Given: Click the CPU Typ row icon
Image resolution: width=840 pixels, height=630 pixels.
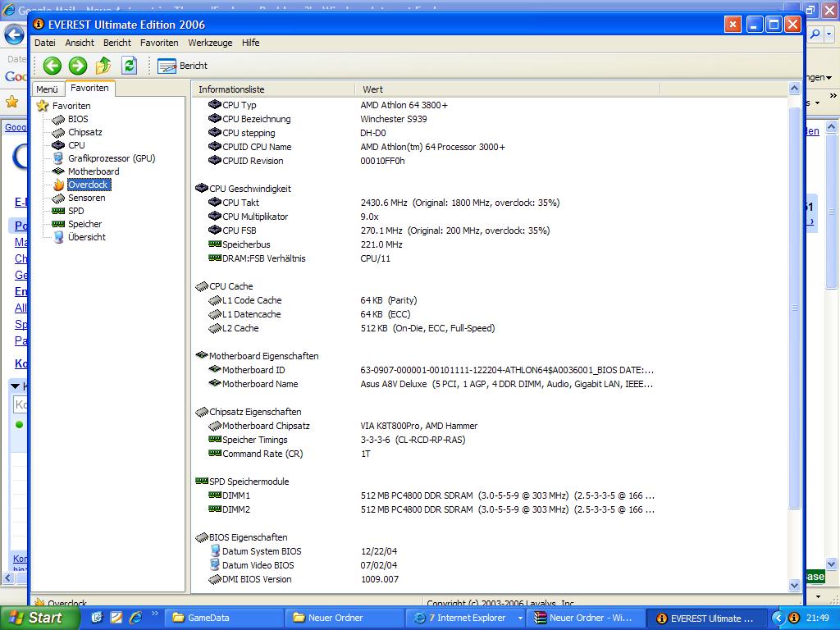Looking at the screenshot, I should tap(215, 104).
